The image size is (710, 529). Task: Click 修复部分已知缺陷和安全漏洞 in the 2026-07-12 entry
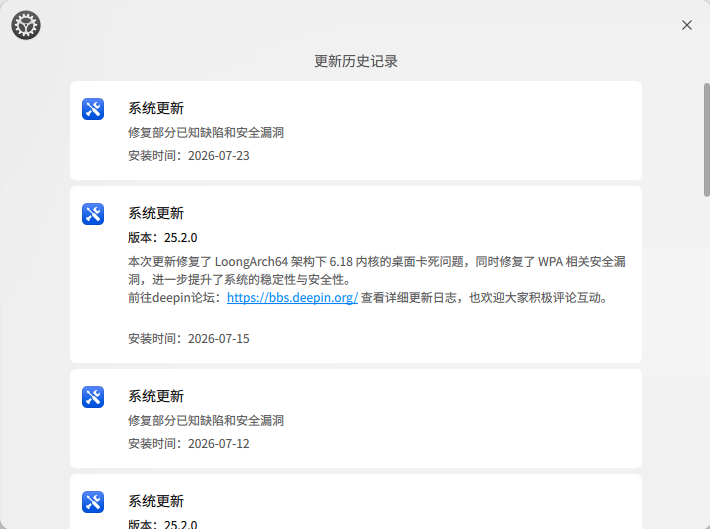pos(206,421)
